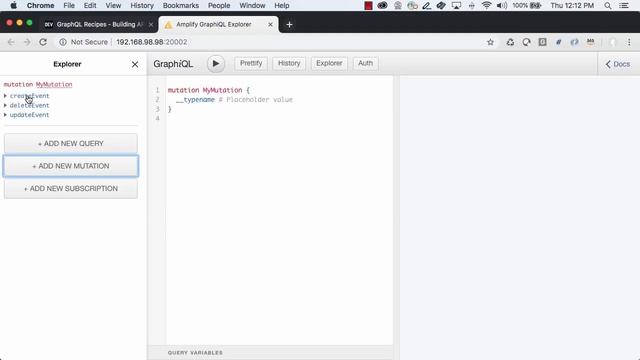Close the GraphQL Recipes tab

click(151, 24)
